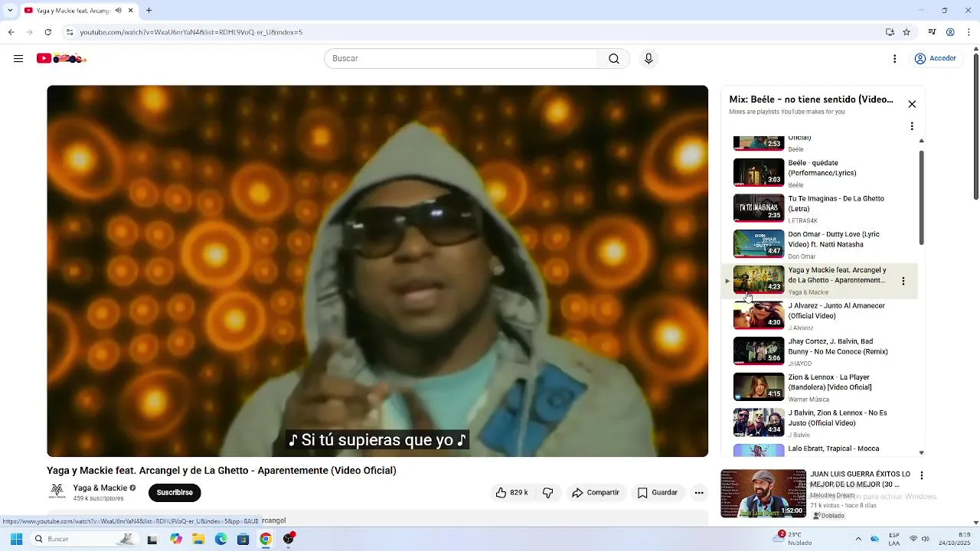Click playlist panel scrollbar thumb

[922, 197]
